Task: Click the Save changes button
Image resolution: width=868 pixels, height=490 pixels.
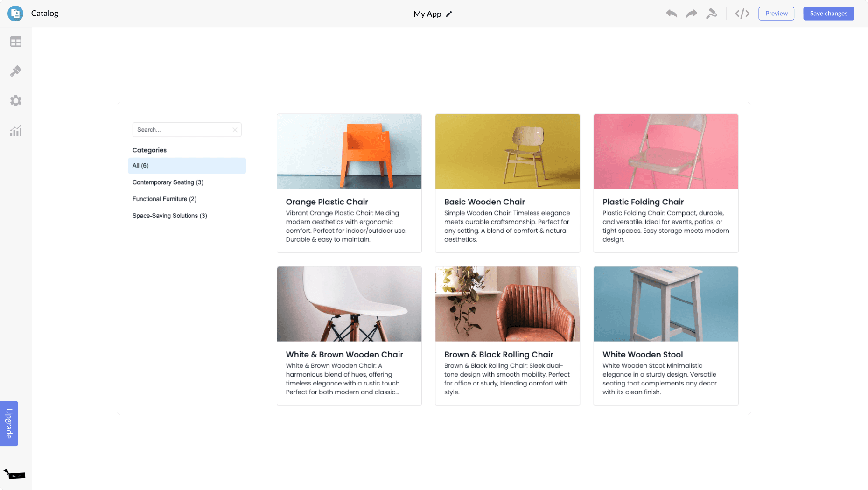Action: [x=828, y=14]
